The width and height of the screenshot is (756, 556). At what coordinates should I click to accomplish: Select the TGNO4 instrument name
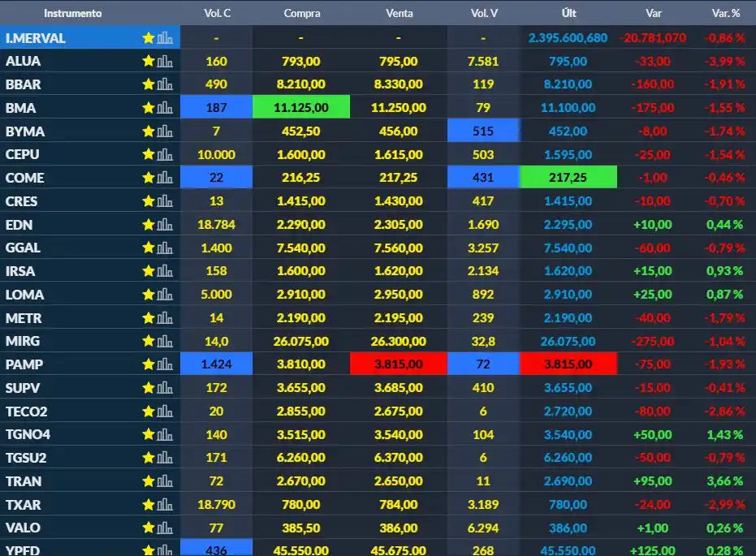click(28, 434)
